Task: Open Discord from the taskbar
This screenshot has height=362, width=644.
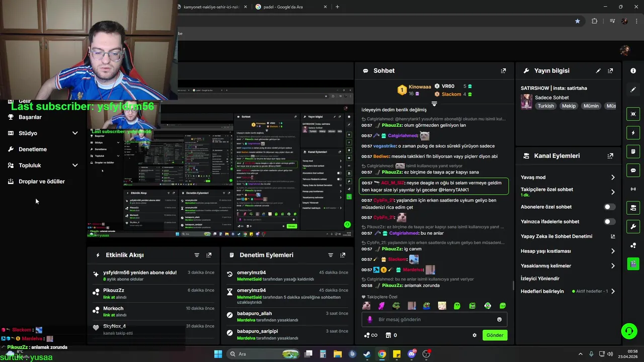Action: click(412, 354)
